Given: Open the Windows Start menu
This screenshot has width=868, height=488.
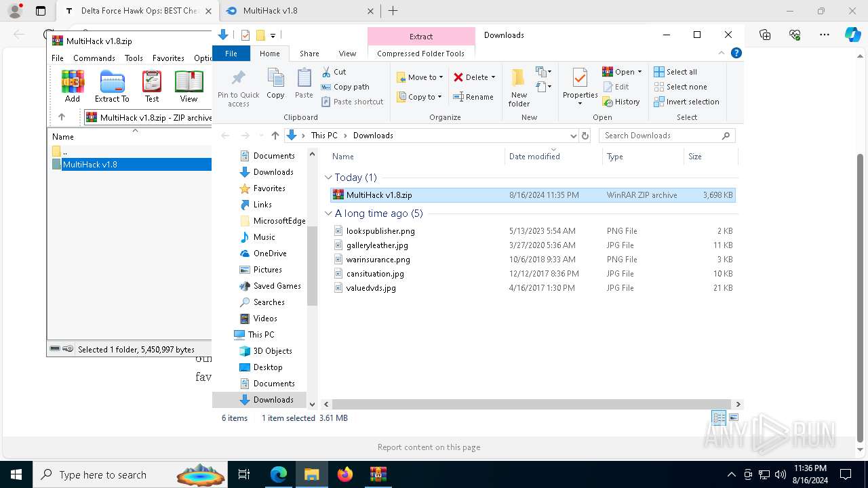Looking at the screenshot, I should point(16,474).
